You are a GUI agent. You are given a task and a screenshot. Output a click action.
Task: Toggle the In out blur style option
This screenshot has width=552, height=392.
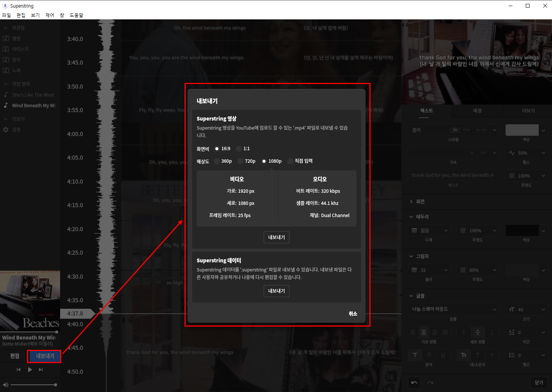[481, 130]
